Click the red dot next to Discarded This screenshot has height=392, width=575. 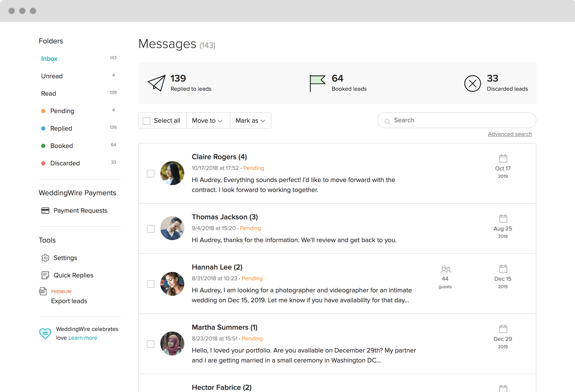[x=43, y=163]
